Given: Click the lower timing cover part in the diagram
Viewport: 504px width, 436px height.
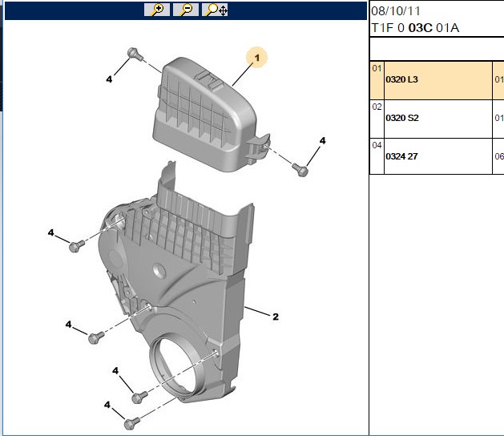Looking at the screenshot, I should pyautogui.click(x=180, y=289).
